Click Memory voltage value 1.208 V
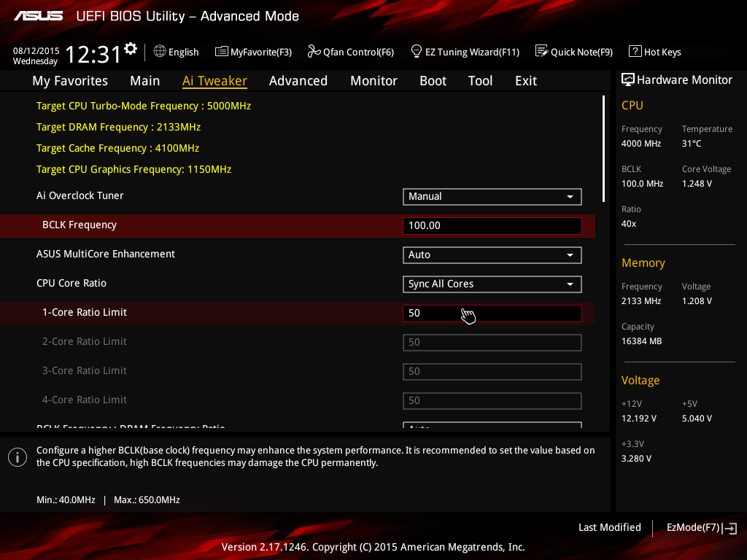 697,301
